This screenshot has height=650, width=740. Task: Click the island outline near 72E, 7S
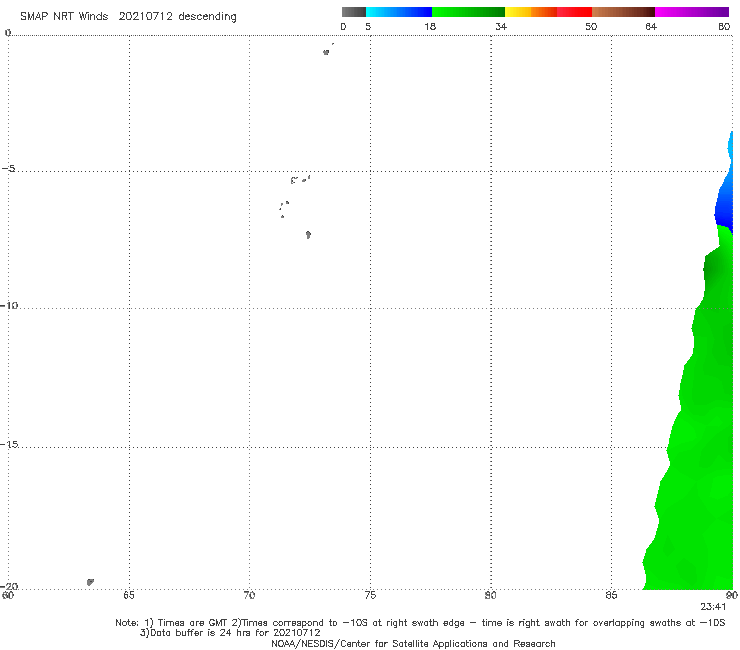pos(308,235)
